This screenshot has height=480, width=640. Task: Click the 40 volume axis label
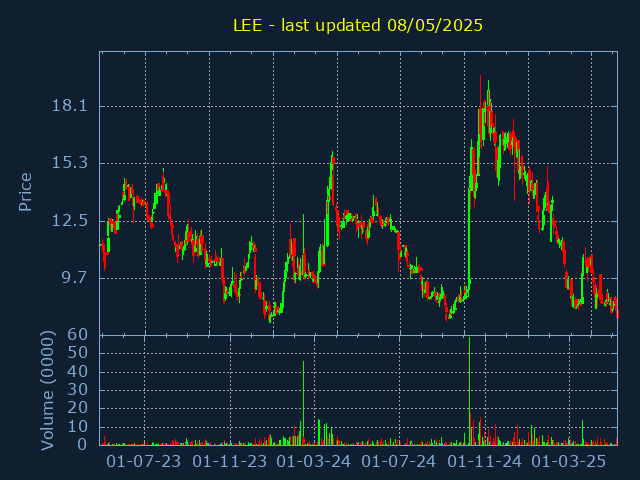click(78, 372)
